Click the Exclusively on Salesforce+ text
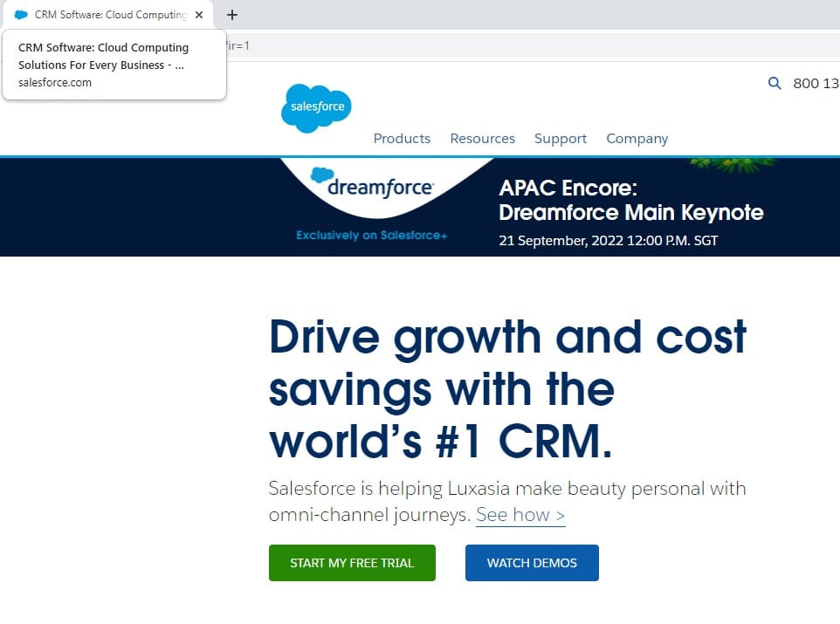The image size is (840, 624). click(372, 235)
